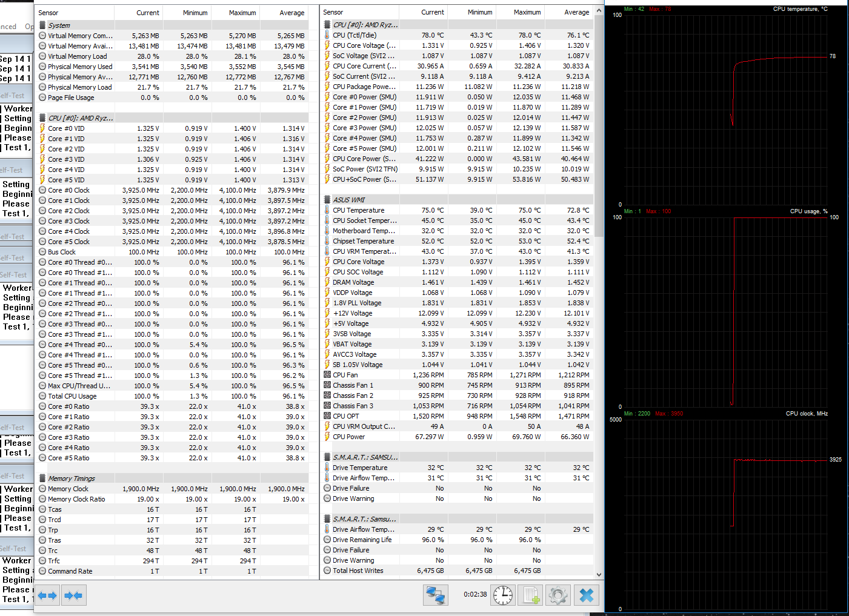
Task: Open the remote network monitors button
Action: pyautogui.click(x=435, y=595)
